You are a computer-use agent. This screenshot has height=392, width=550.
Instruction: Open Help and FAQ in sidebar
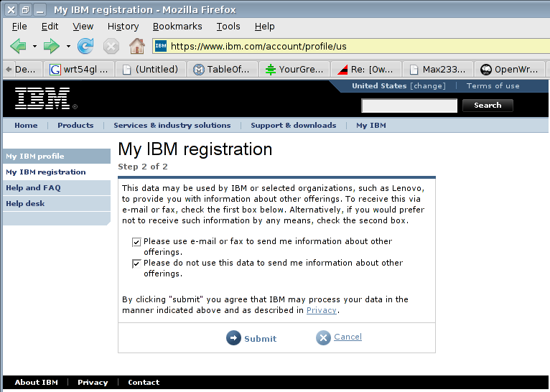coord(57,187)
